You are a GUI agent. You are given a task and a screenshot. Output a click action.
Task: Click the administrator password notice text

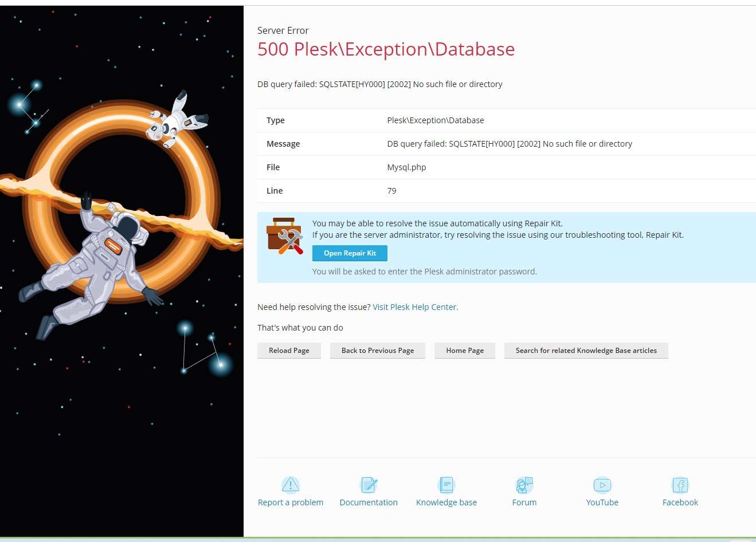tap(425, 272)
